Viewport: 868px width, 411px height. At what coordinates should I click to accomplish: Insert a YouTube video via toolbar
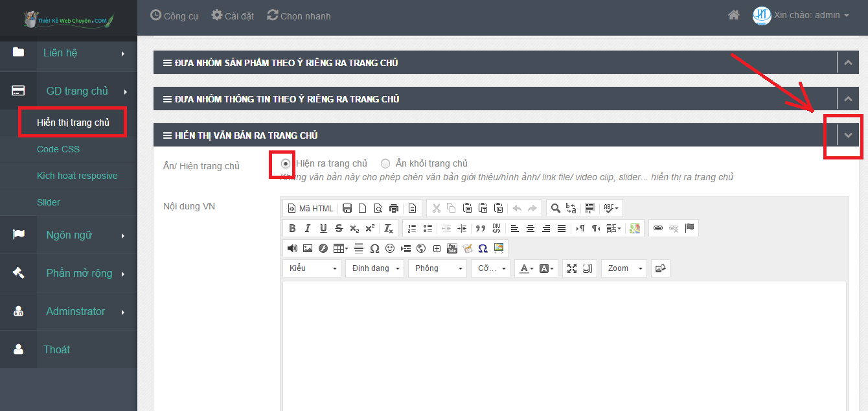[452, 248]
